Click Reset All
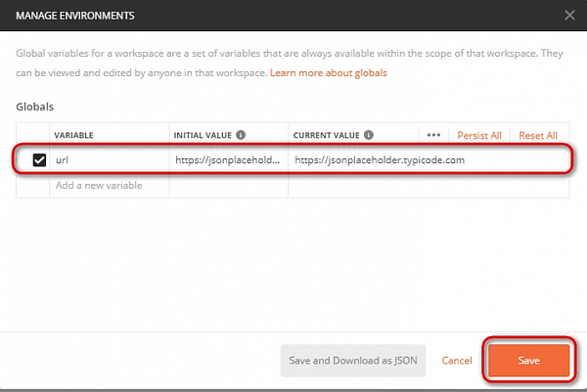The width and height of the screenshot is (587, 392). pos(538,136)
